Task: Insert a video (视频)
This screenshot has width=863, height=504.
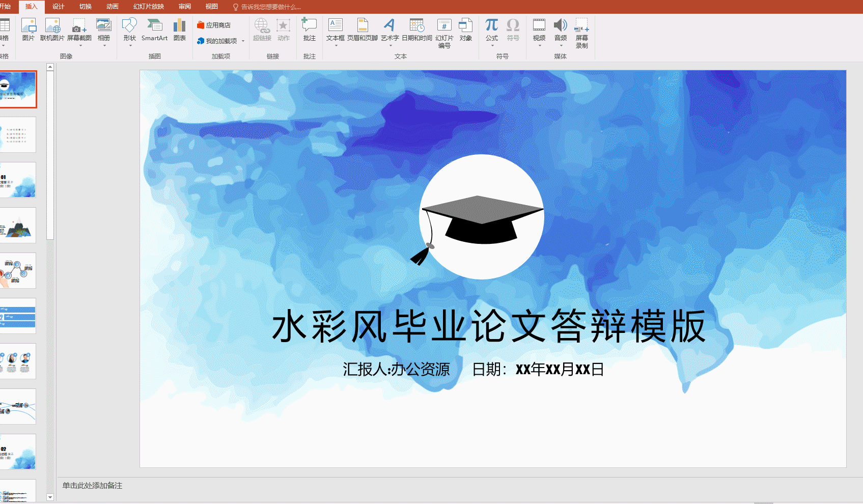Action: pos(539,31)
